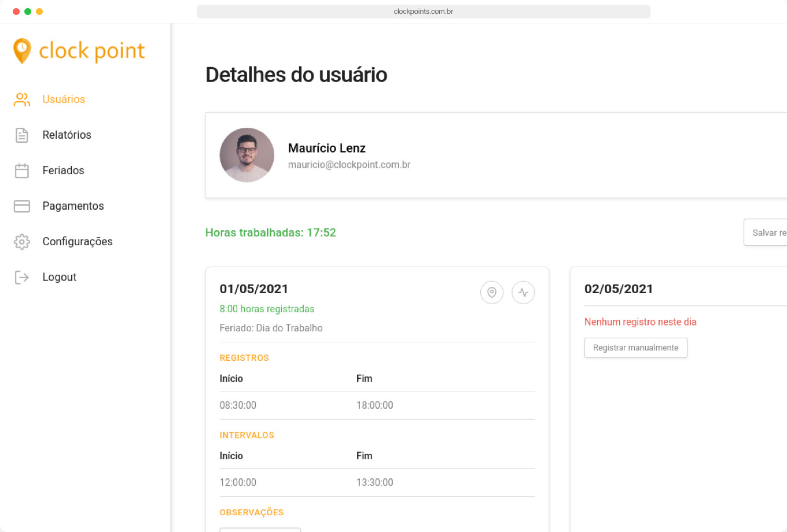Click the 12:00:00 interval start
Screen dimensions: 787x532
click(238, 483)
